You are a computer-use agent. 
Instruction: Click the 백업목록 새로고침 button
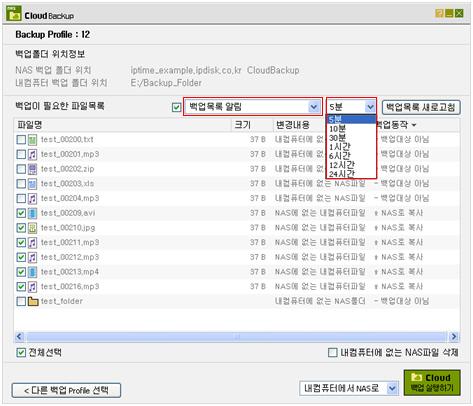click(421, 107)
